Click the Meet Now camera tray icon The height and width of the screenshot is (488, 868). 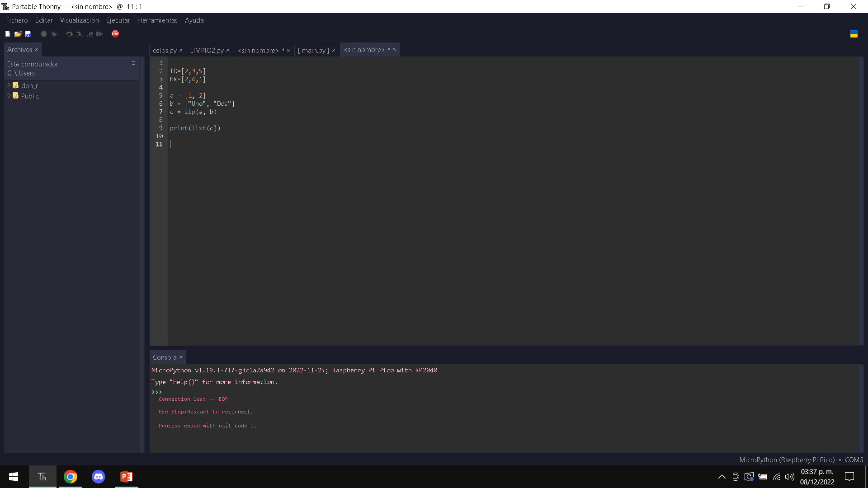pyautogui.click(x=736, y=477)
